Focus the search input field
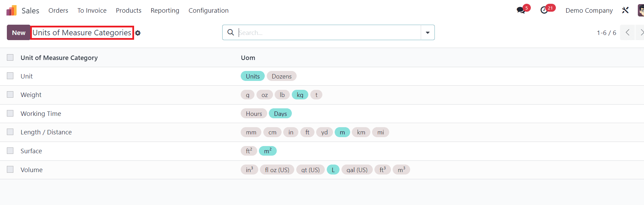 [329, 33]
